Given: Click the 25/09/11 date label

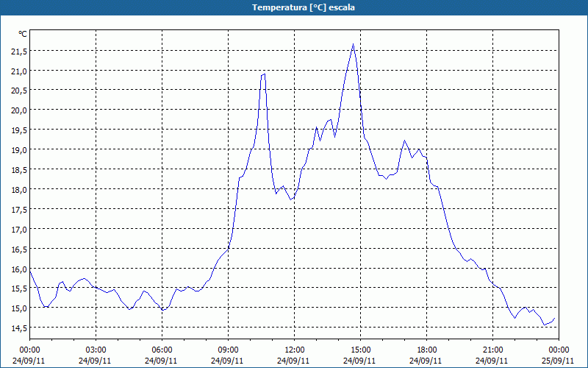Looking at the screenshot, I should pyautogui.click(x=558, y=361).
